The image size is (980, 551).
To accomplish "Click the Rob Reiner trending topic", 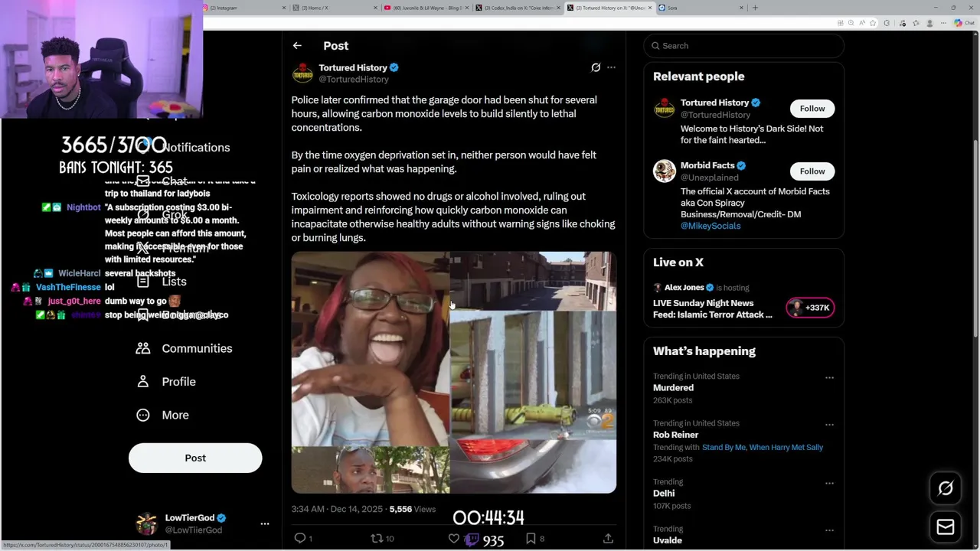I will (x=675, y=435).
